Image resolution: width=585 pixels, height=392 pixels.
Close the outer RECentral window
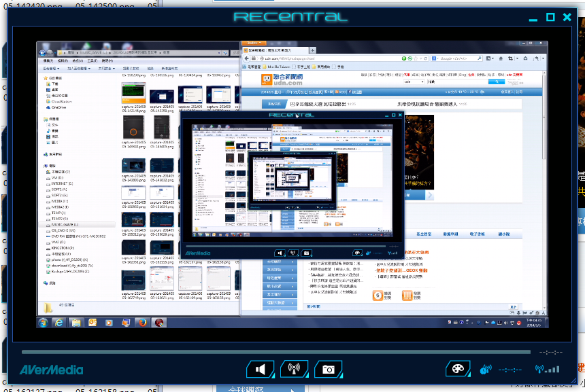pyautogui.click(x=567, y=17)
